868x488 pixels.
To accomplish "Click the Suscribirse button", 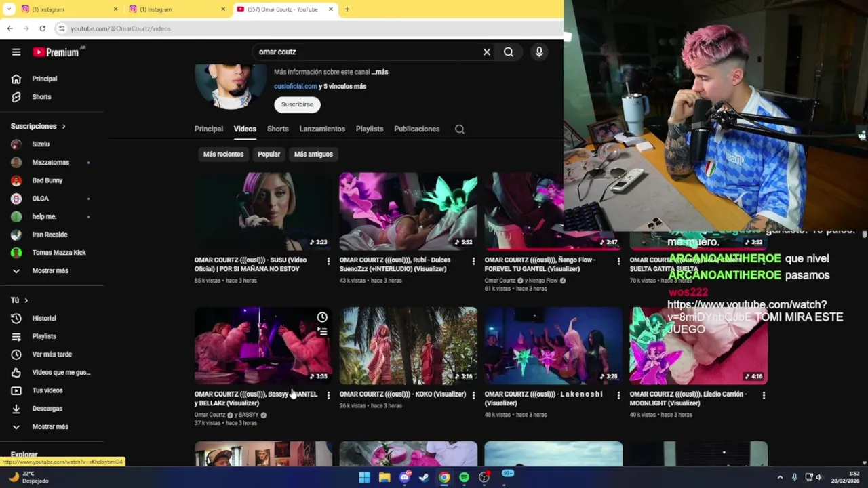I will (297, 104).
